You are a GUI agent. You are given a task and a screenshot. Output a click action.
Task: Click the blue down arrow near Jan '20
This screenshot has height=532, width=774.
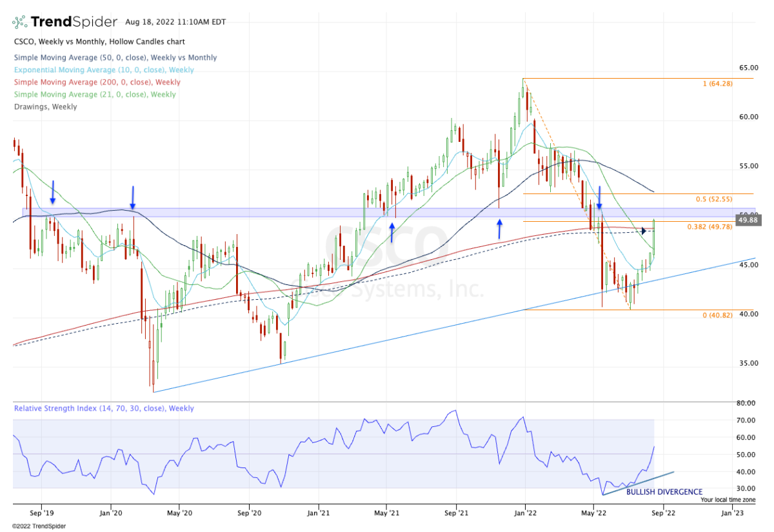tap(133, 197)
